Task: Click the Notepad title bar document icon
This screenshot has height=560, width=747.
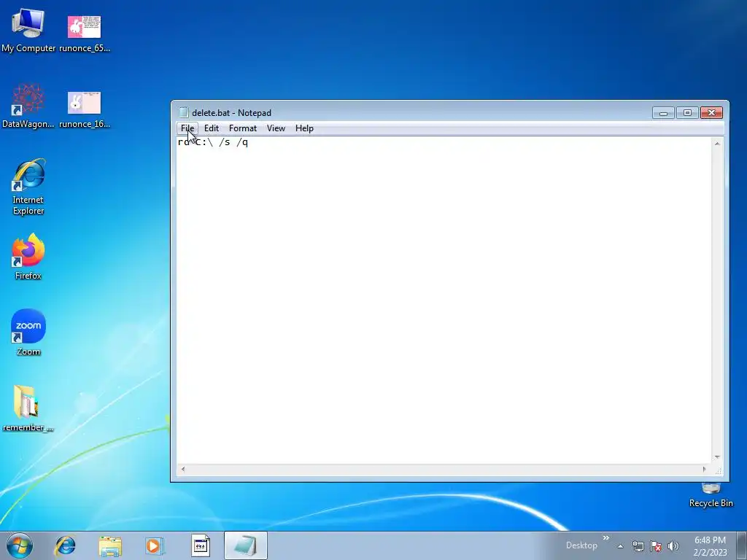Action: [183, 113]
